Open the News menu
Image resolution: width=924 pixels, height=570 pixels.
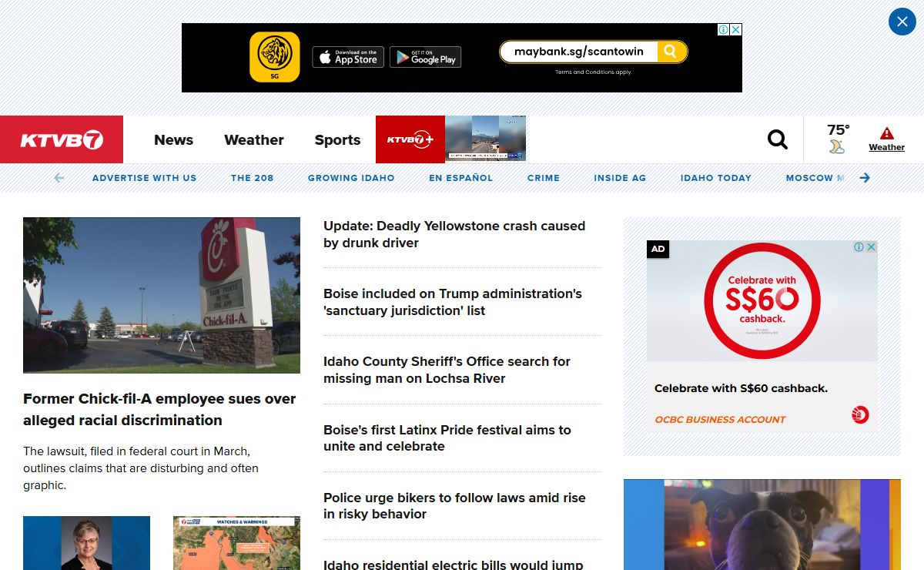point(173,139)
